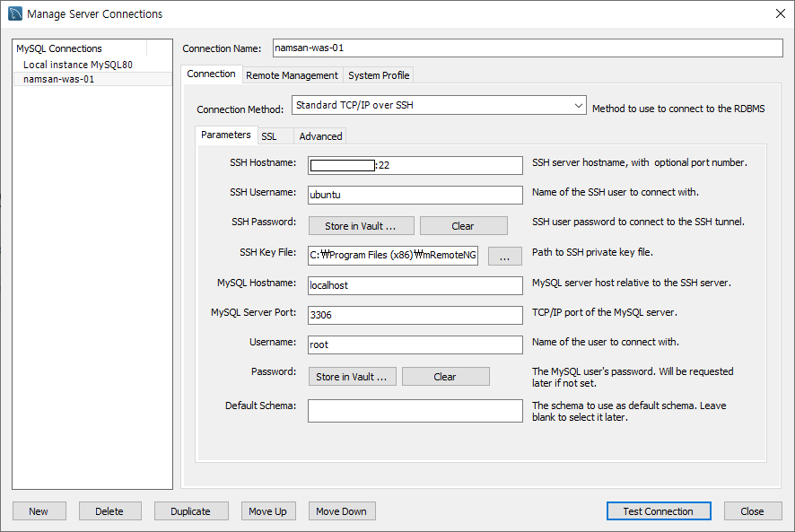Store MySQL Password in Vault
The height and width of the screenshot is (532, 795).
352,377
